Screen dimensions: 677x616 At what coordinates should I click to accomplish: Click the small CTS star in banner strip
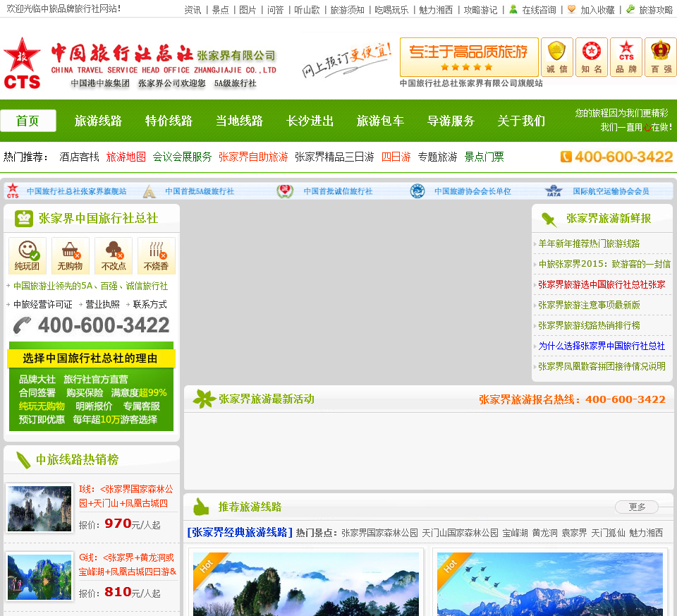click(x=13, y=191)
